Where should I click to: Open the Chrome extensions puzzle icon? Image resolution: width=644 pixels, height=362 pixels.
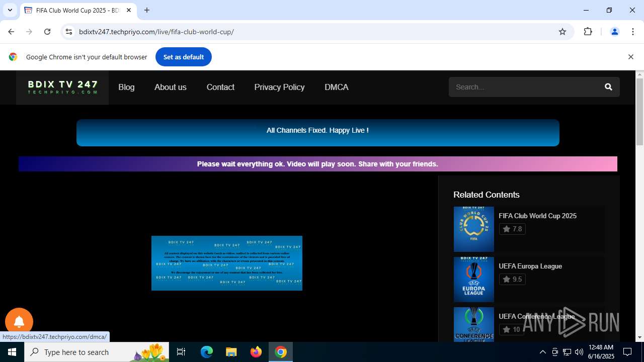(588, 32)
